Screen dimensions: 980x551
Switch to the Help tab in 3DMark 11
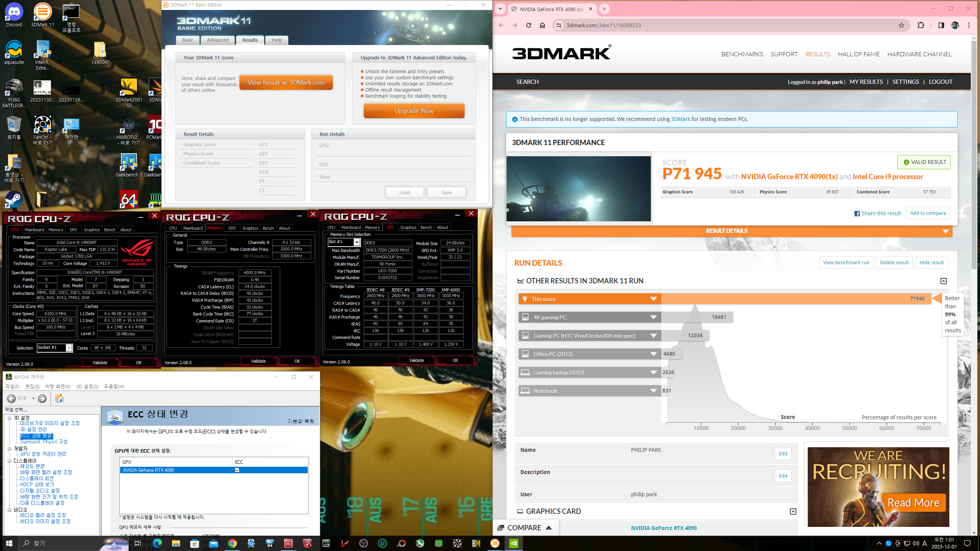276,40
